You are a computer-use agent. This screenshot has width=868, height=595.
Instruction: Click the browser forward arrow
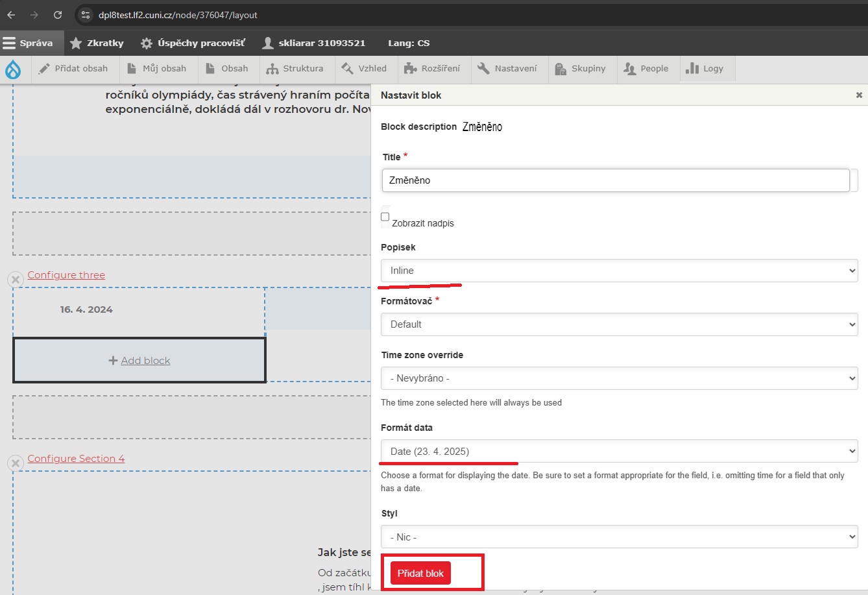34,15
